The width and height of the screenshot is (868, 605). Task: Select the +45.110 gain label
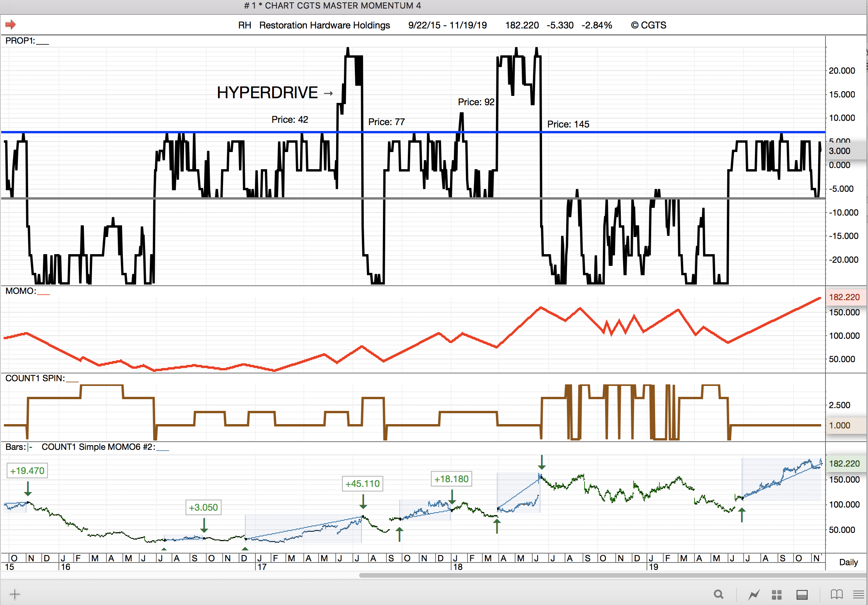pos(362,484)
